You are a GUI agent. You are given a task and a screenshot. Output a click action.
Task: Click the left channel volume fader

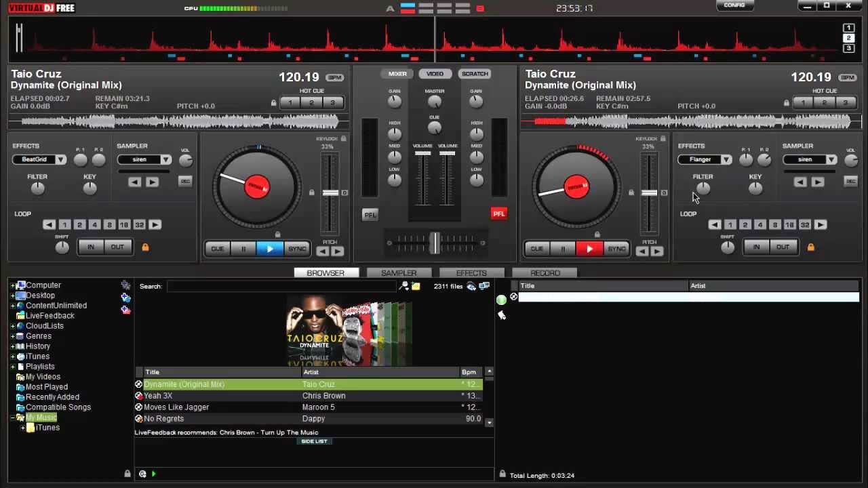(x=422, y=154)
